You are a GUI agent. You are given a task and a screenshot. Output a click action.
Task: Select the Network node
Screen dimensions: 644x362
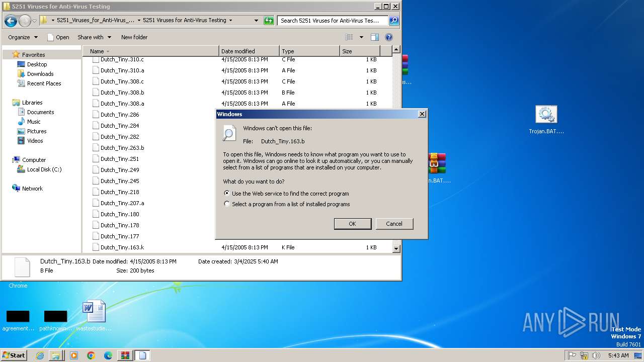[x=32, y=189]
